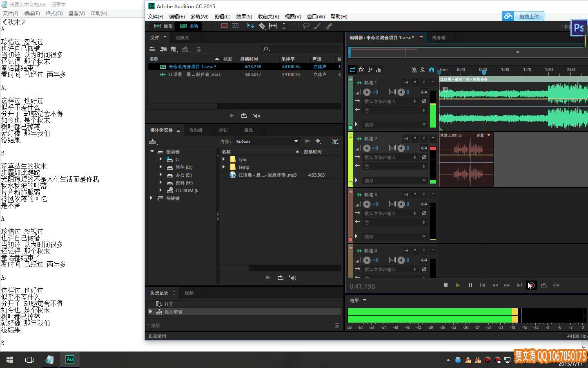Click the 拖拽上传 upload button
Viewport: 588px width, 368px height.
[523, 16]
